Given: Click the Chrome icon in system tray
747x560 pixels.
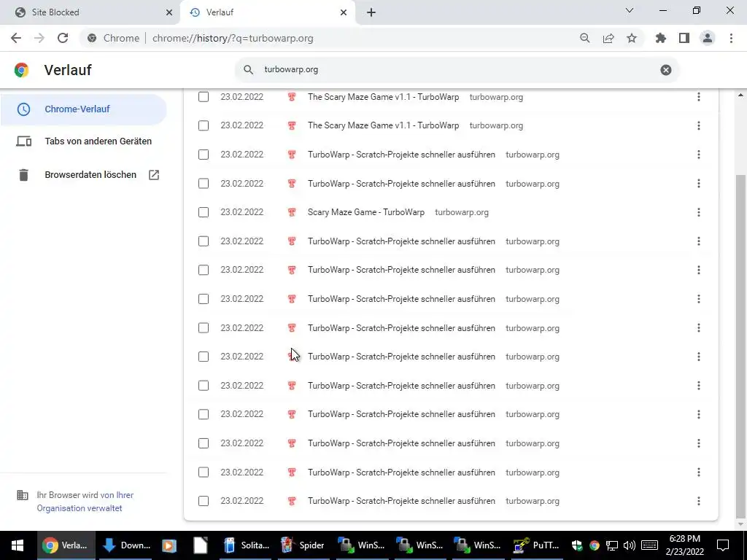Looking at the screenshot, I should [594, 545].
